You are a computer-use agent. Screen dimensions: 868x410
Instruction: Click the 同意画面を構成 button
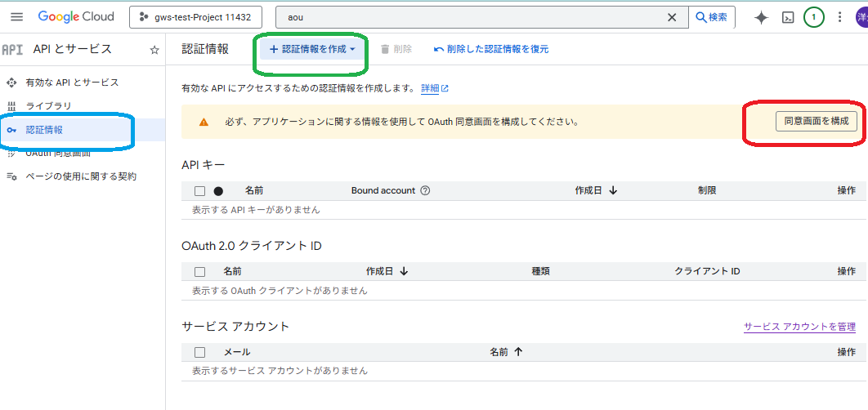pyautogui.click(x=816, y=122)
